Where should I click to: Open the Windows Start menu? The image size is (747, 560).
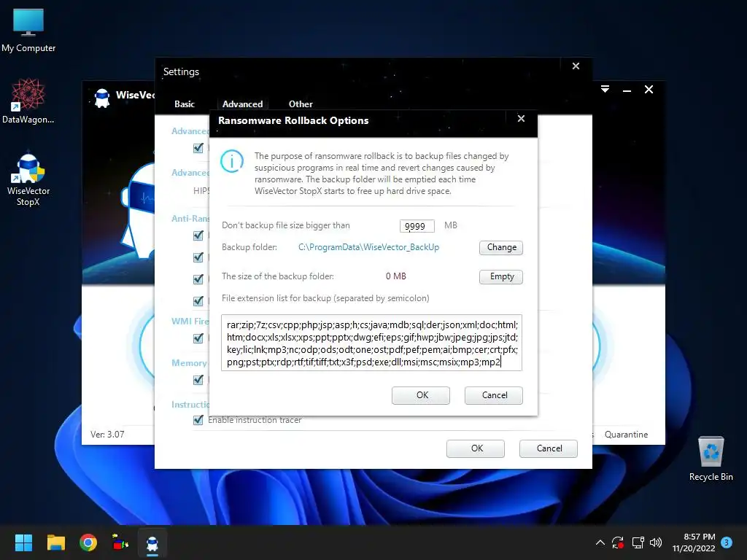tap(23, 542)
